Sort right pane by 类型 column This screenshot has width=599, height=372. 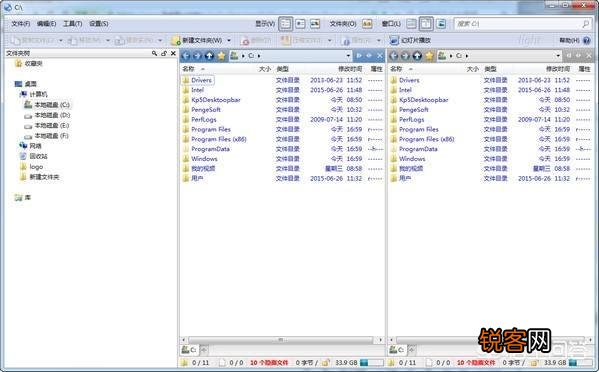point(490,69)
